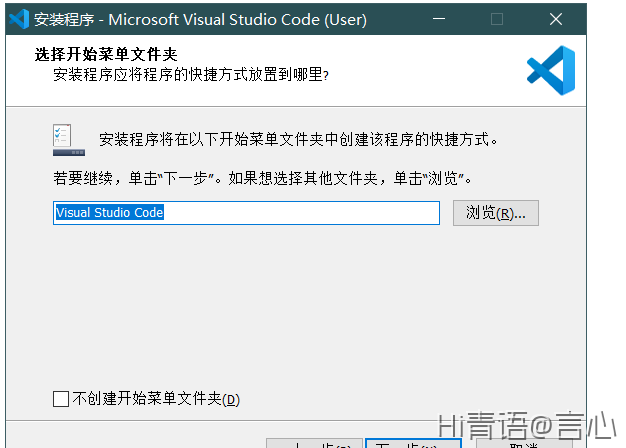Click the large blue VS Code logo
This screenshot has width=626, height=448.
point(551,70)
